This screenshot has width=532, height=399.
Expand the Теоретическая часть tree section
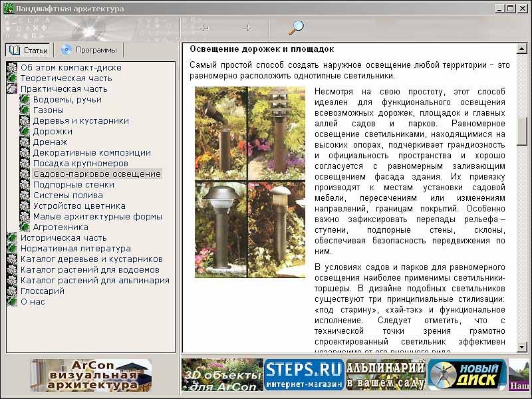point(12,78)
